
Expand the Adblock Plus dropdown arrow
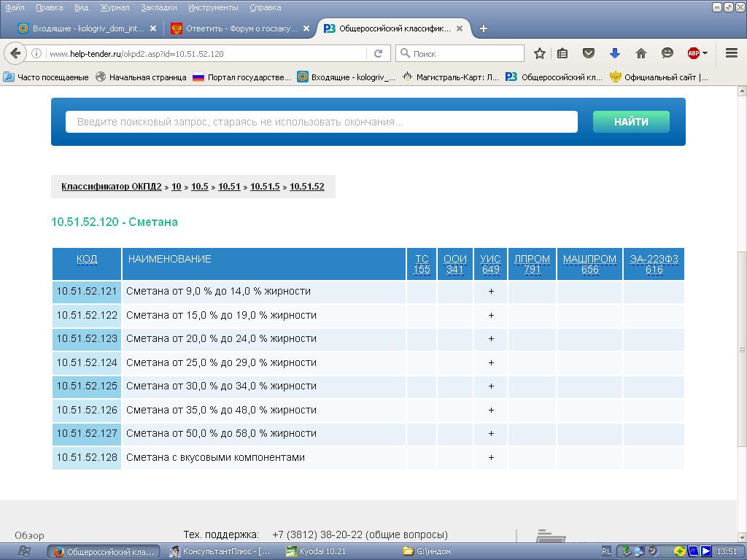(x=705, y=53)
